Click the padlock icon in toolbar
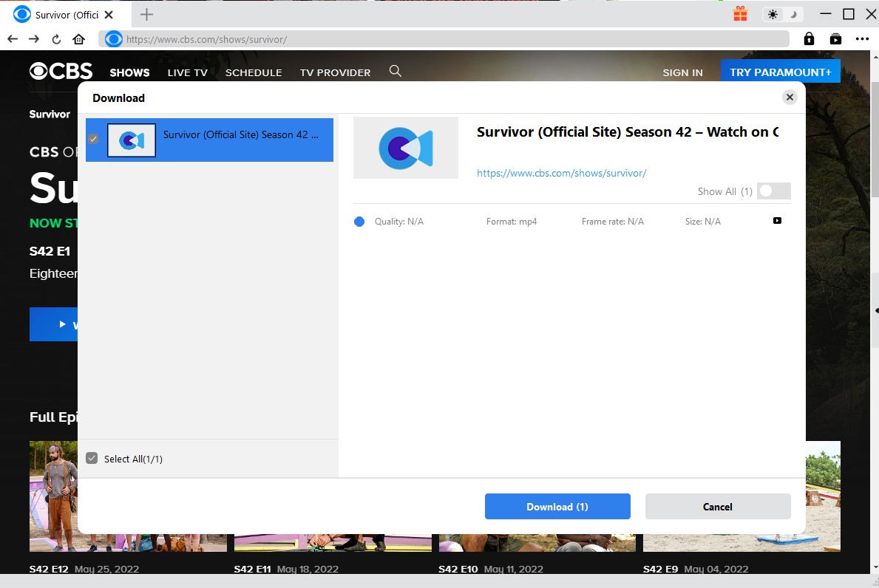 coord(809,39)
